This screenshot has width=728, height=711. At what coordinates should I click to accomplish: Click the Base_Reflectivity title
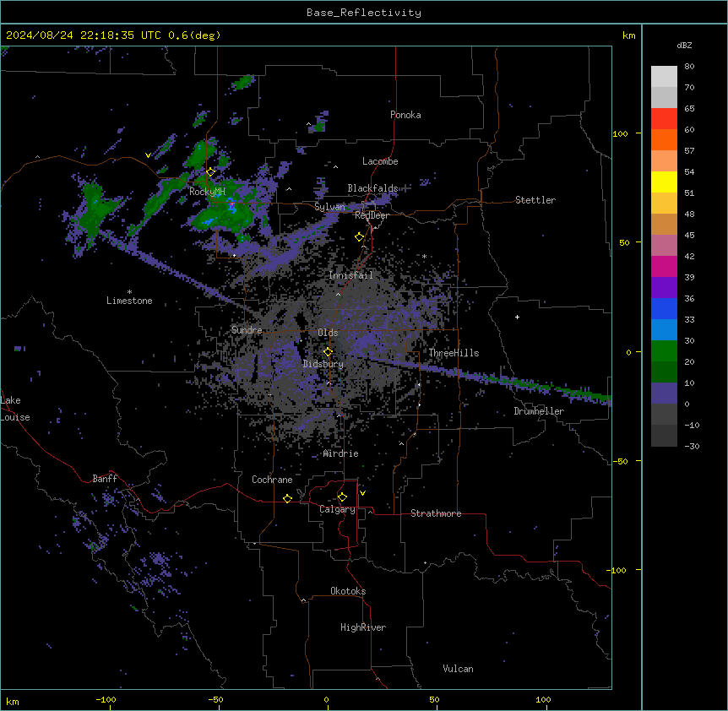point(364,13)
